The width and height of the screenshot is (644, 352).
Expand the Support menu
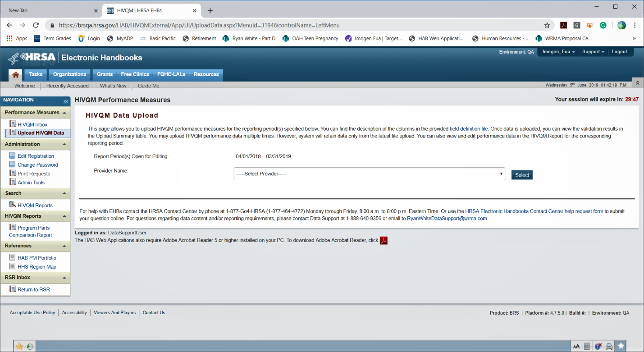593,52
